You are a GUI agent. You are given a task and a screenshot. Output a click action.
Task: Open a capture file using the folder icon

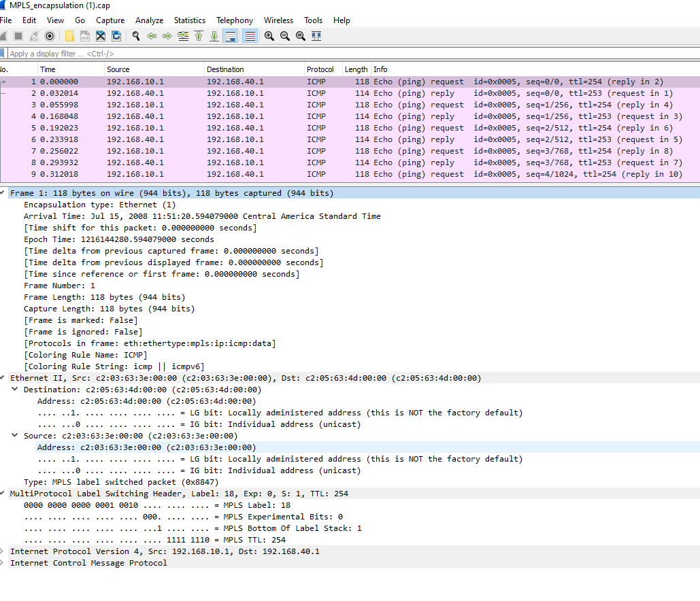(x=69, y=36)
